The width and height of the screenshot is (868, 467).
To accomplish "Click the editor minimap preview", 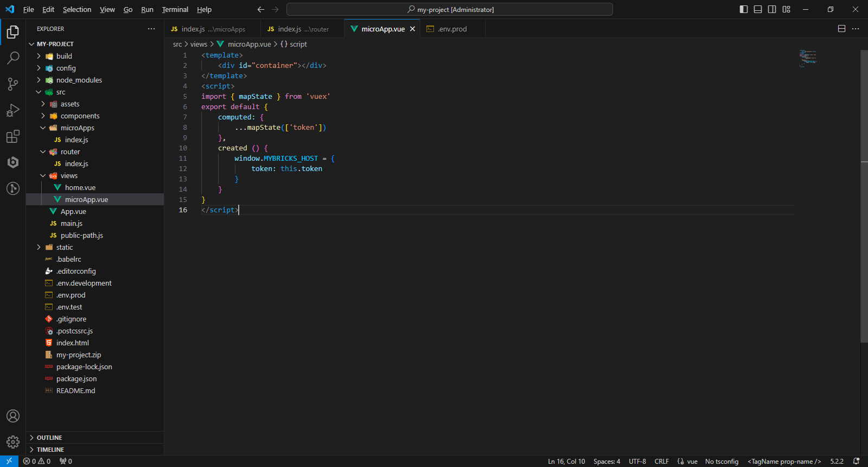I will [x=808, y=58].
